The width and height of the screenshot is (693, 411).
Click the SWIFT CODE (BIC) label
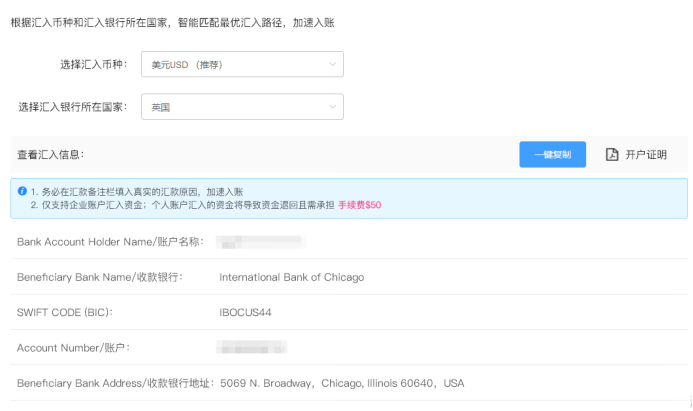65,312
